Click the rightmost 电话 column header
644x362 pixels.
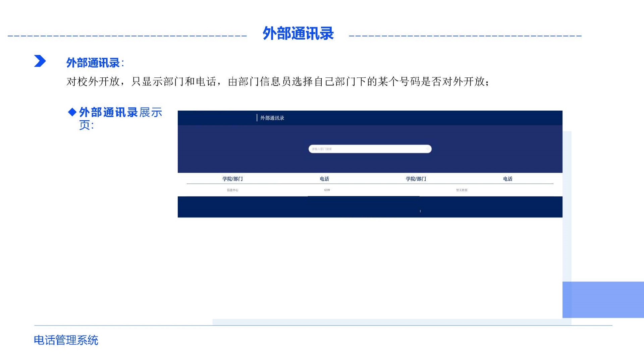(x=507, y=179)
